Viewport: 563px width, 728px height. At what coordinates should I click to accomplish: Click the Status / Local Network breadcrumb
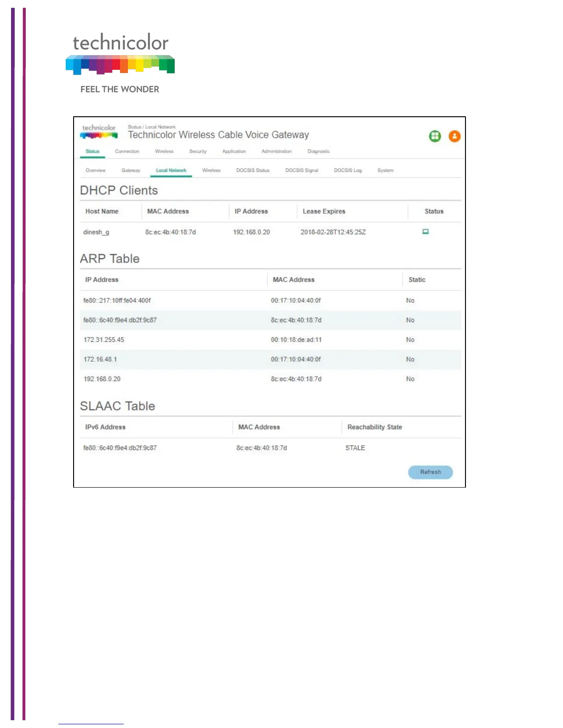(x=152, y=127)
